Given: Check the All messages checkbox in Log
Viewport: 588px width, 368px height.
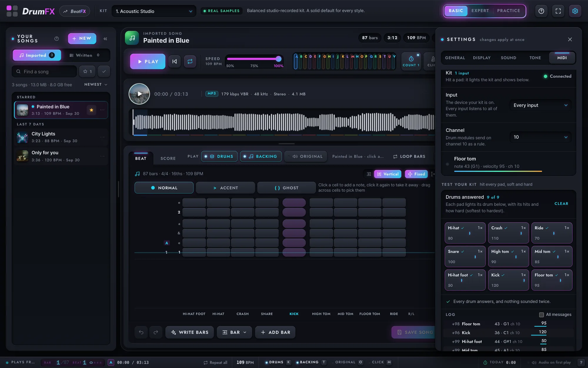Looking at the screenshot, I should coord(541,315).
